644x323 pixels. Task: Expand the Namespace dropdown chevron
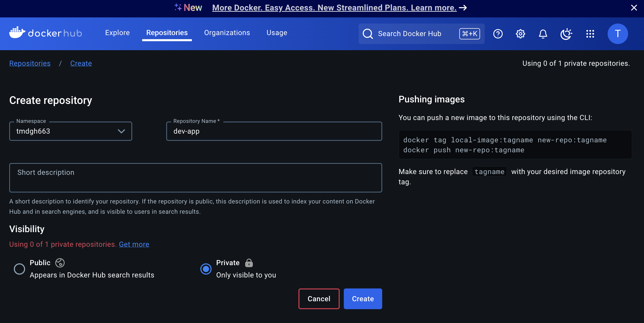[121, 131]
